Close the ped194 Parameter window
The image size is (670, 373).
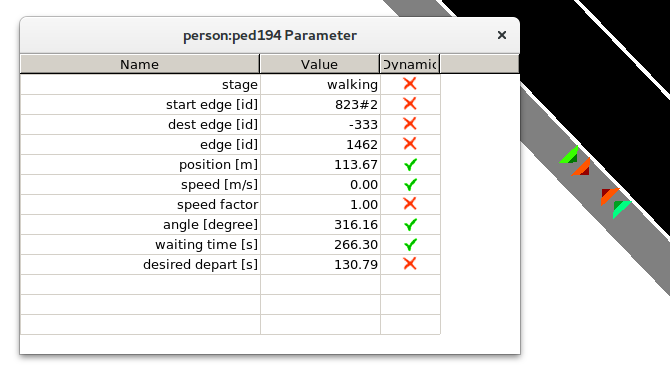pyautogui.click(x=502, y=35)
